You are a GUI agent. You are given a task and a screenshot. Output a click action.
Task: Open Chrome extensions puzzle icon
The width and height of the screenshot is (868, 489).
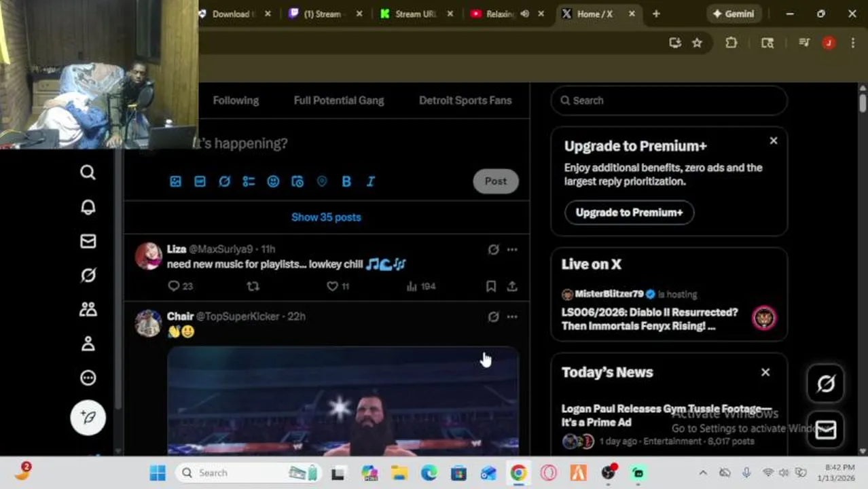(x=731, y=43)
